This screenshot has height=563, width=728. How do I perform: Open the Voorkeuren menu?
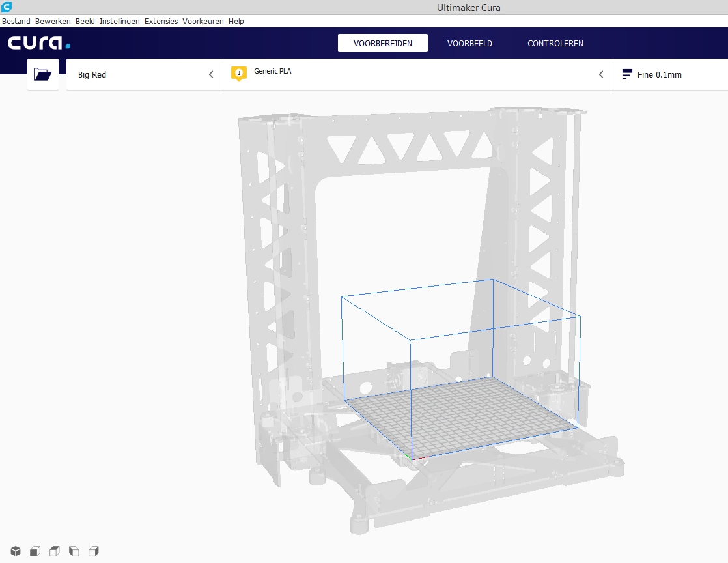coord(203,22)
